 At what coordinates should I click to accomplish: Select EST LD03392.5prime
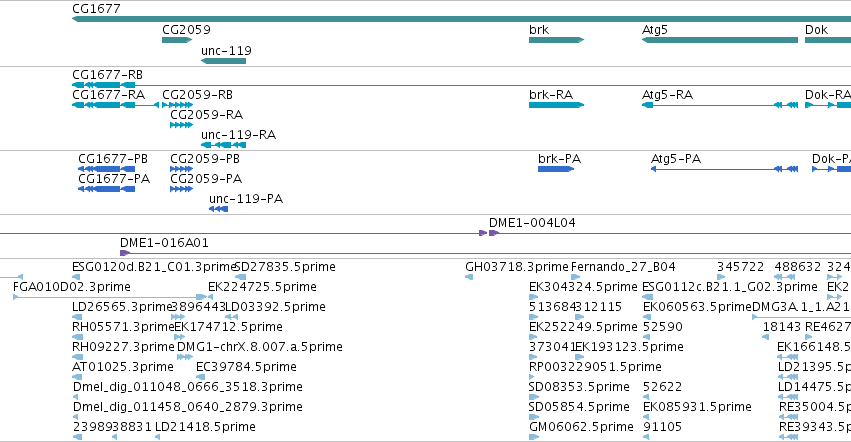tap(275, 307)
